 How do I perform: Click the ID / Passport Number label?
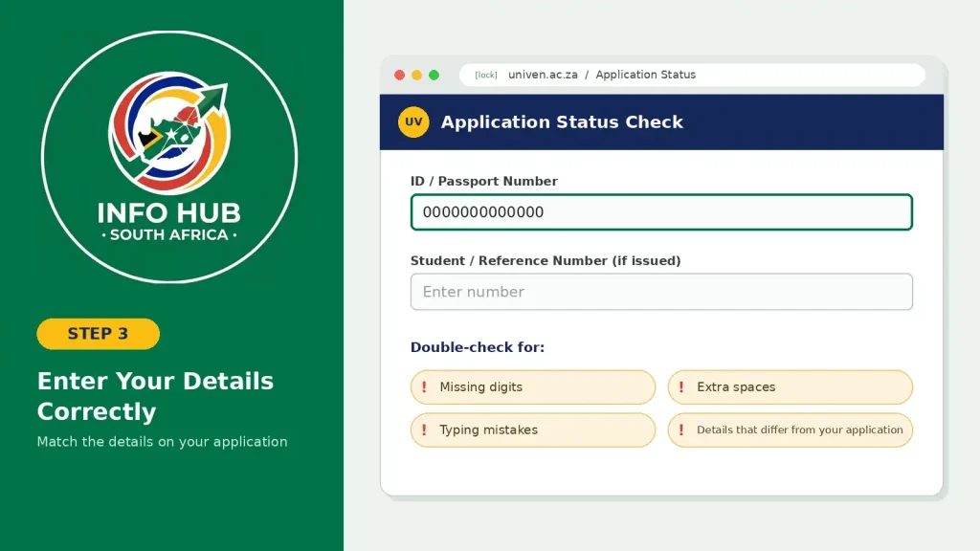click(483, 181)
